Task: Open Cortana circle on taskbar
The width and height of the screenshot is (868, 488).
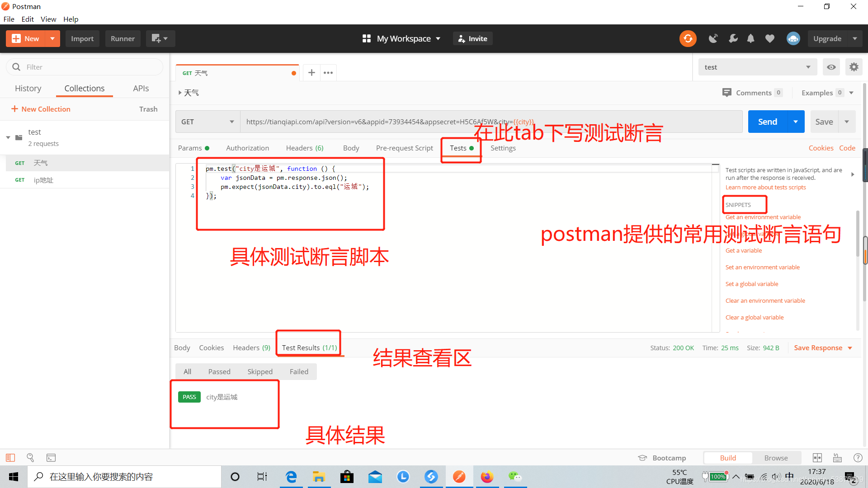Action: click(x=235, y=477)
